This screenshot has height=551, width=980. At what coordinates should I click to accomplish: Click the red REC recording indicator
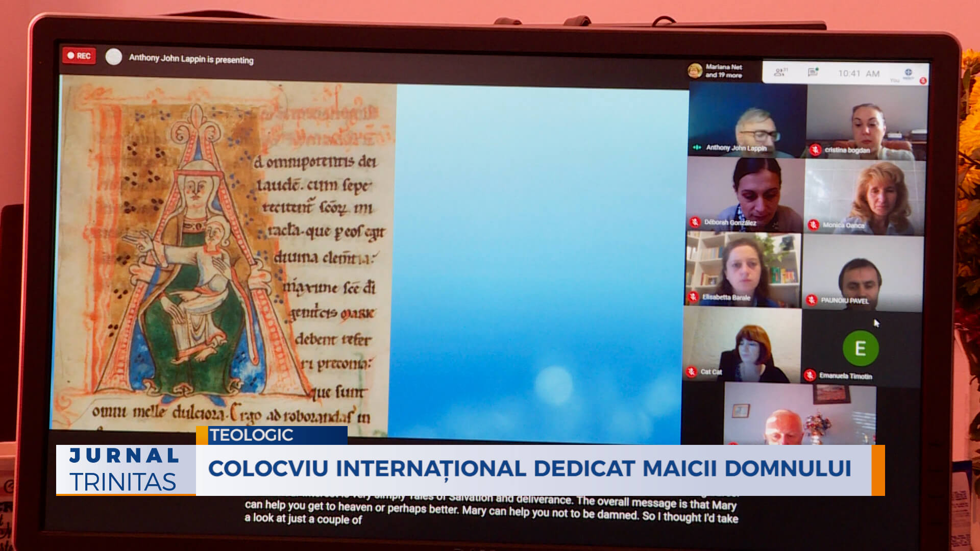[79, 56]
